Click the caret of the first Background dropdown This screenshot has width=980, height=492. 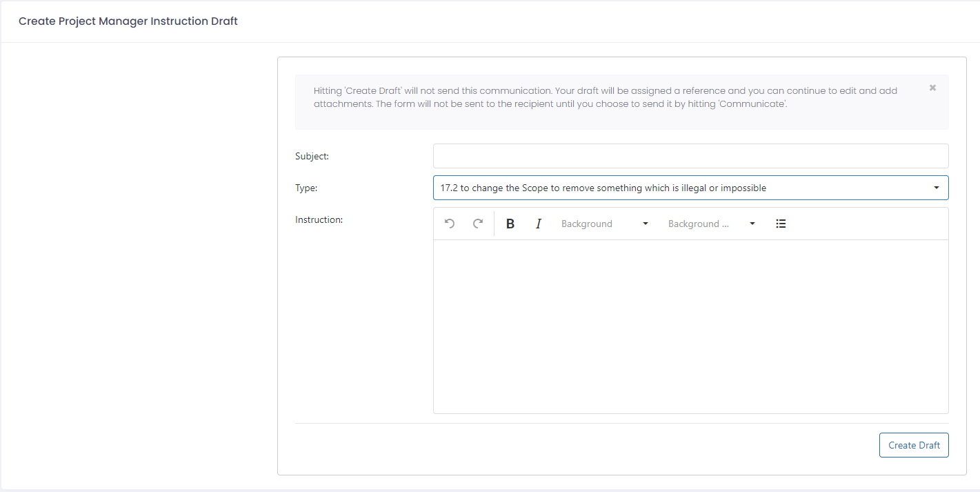[x=646, y=224]
